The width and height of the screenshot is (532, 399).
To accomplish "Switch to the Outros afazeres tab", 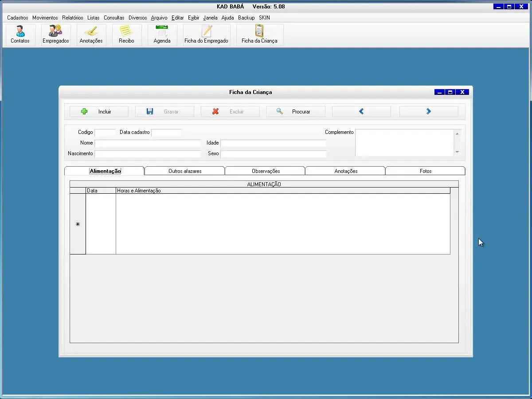I will [x=185, y=171].
